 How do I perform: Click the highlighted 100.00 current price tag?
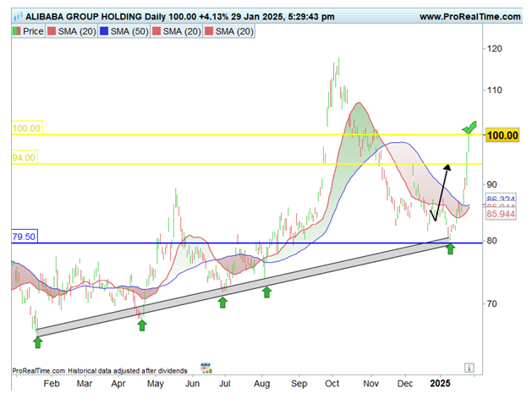click(x=502, y=135)
